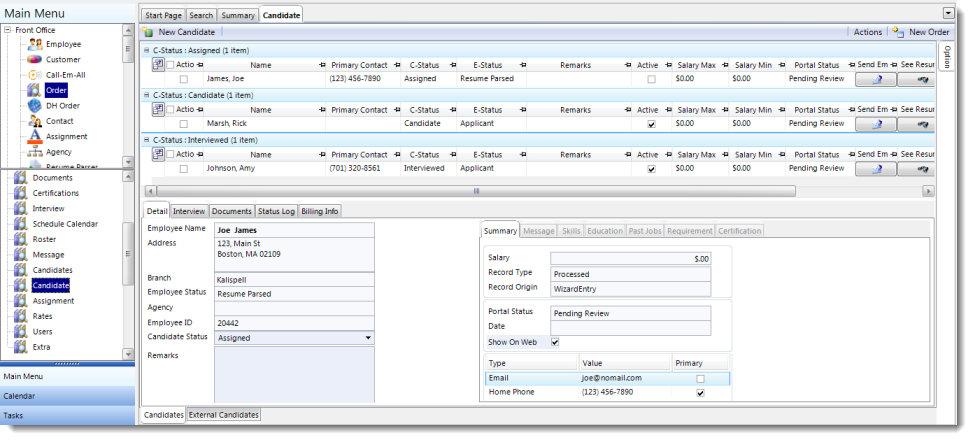Open the Customer icon in sidebar
Screen dimensions: 972x440
click(34, 60)
